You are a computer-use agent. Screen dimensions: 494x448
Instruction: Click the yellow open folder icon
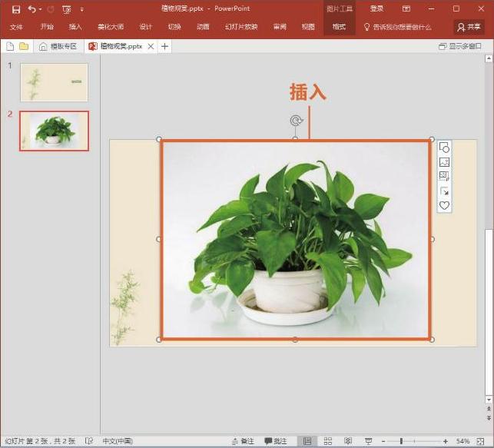click(x=24, y=47)
